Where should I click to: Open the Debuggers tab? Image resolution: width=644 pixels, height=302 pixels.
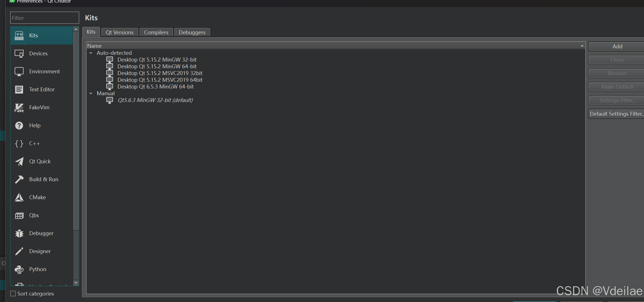coord(192,32)
